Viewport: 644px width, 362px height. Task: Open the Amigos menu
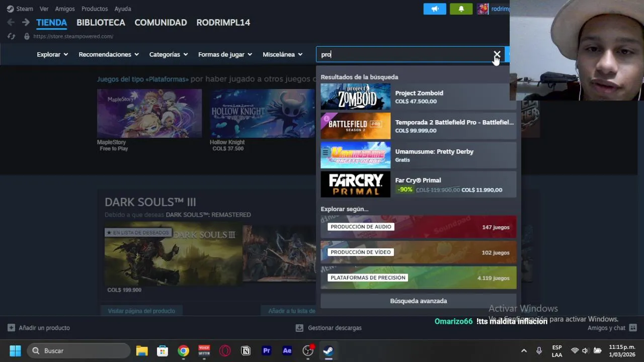65,9
